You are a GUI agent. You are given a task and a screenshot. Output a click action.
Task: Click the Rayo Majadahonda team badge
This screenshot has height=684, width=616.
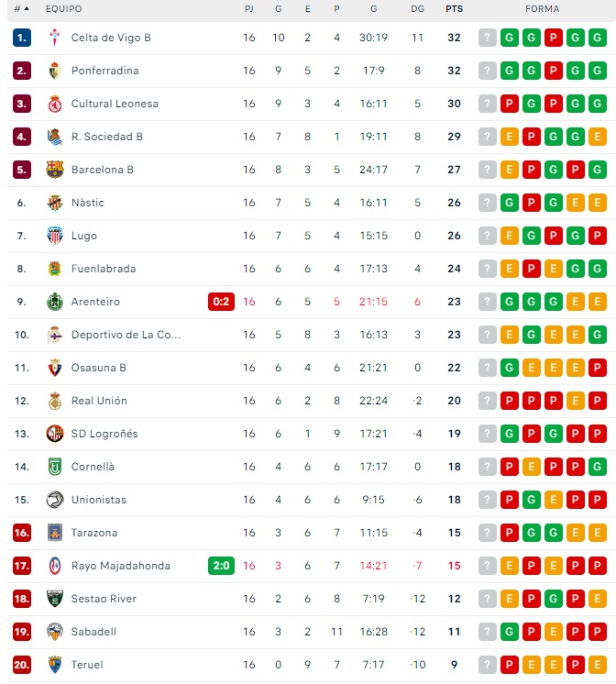point(54,566)
